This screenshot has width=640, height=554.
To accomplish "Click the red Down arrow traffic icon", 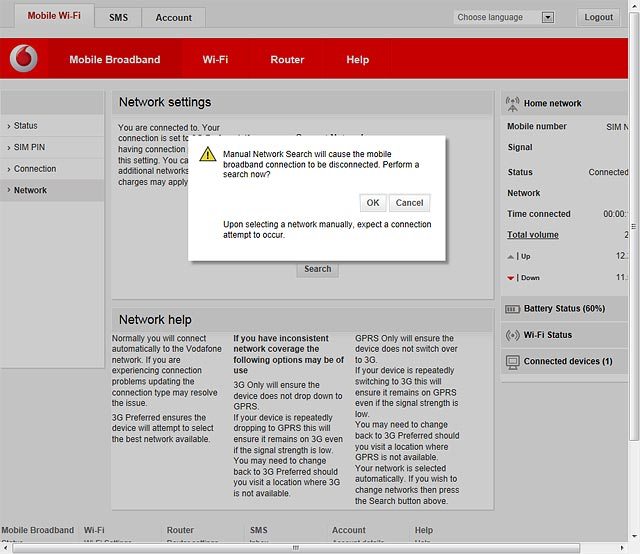I will 510,278.
